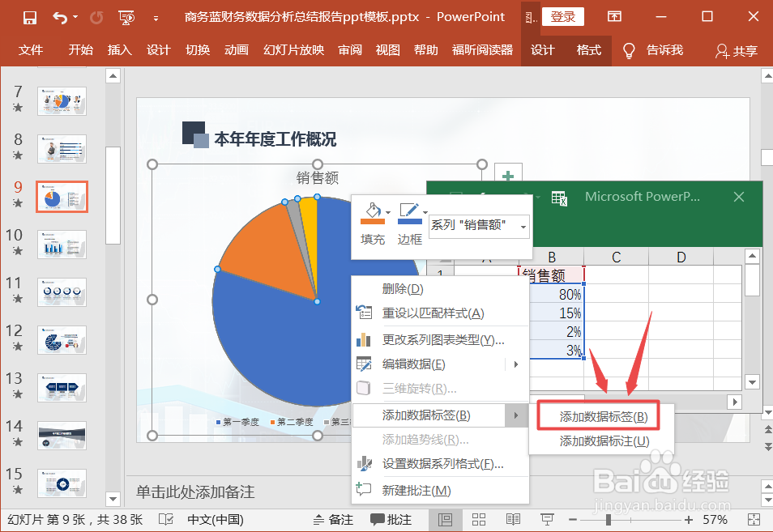Select slide 10 thumbnail
The image size is (773, 532).
tap(62, 245)
